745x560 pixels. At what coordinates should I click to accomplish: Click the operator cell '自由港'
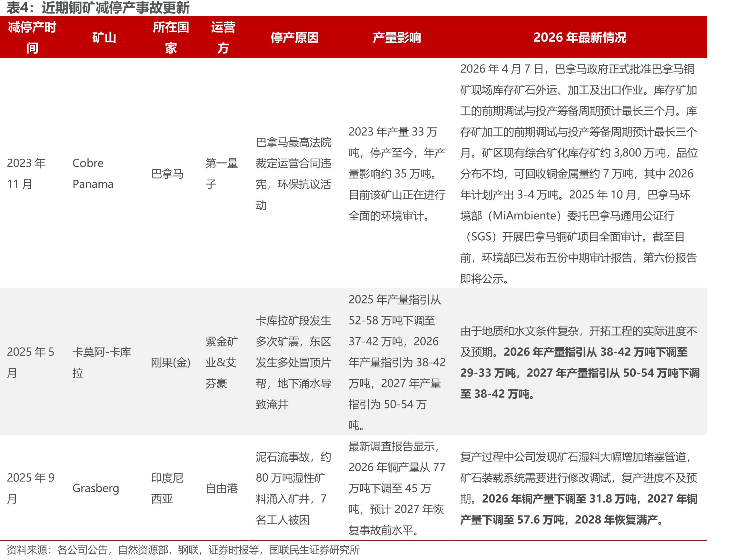[x=222, y=488]
